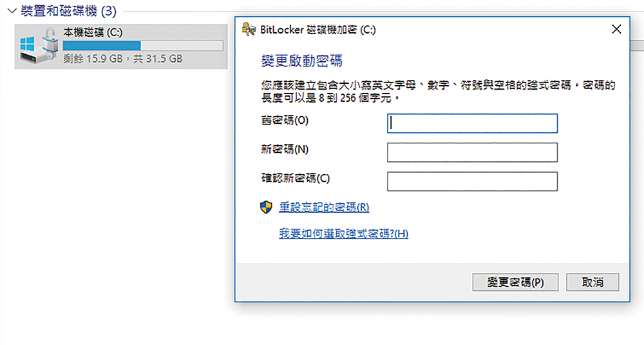Select the 本機磁碟 (C:) drive label
Image resolution: width=644 pixels, height=345 pixels.
tap(93, 32)
